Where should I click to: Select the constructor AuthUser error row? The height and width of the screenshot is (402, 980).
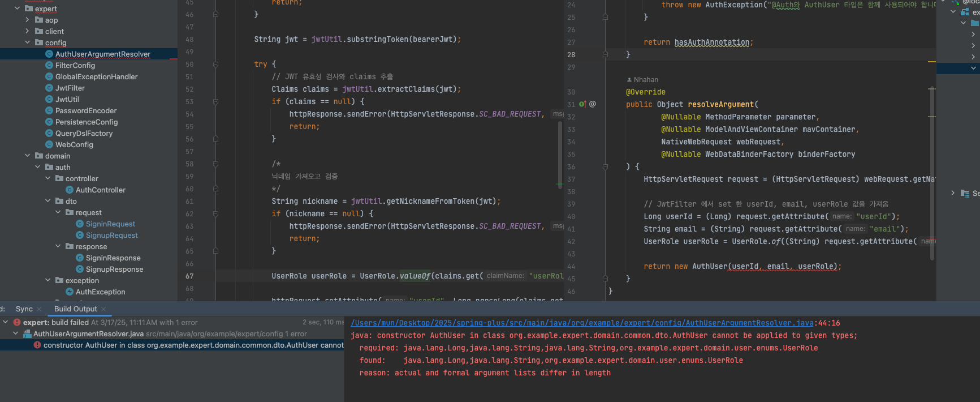[x=172, y=345]
